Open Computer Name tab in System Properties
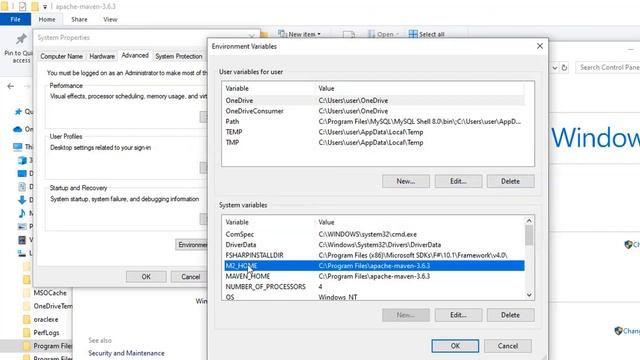The height and width of the screenshot is (360, 640). click(61, 56)
